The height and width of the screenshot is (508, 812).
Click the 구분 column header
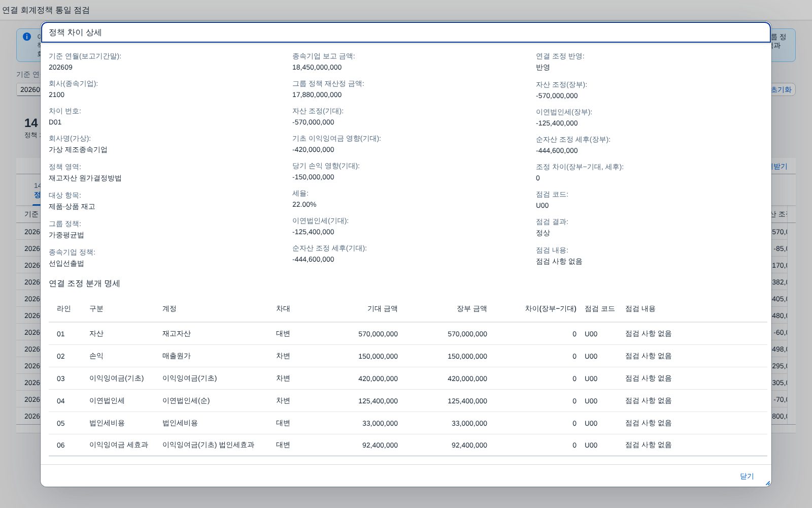96,309
